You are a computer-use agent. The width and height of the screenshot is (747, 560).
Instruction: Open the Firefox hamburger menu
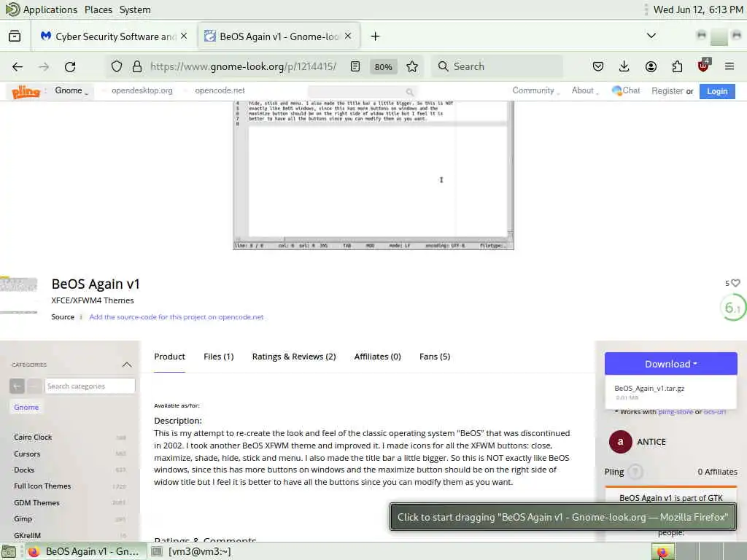pyautogui.click(x=729, y=66)
